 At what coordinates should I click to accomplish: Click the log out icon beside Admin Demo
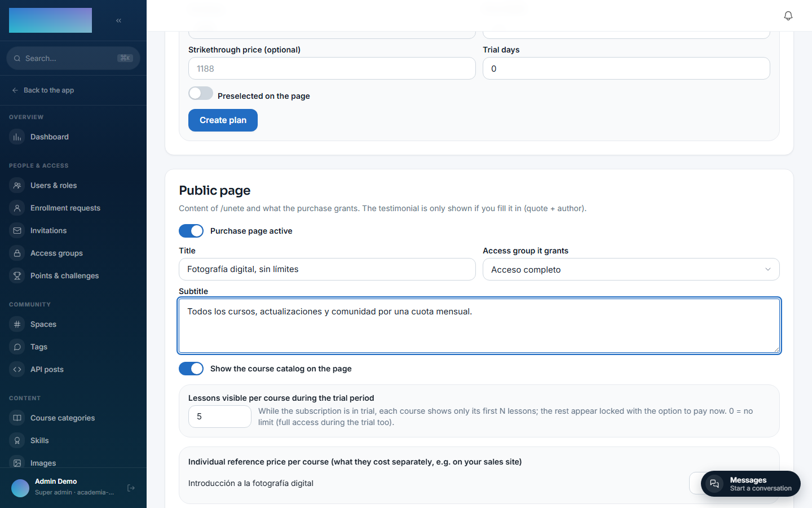[x=131, y=488]
